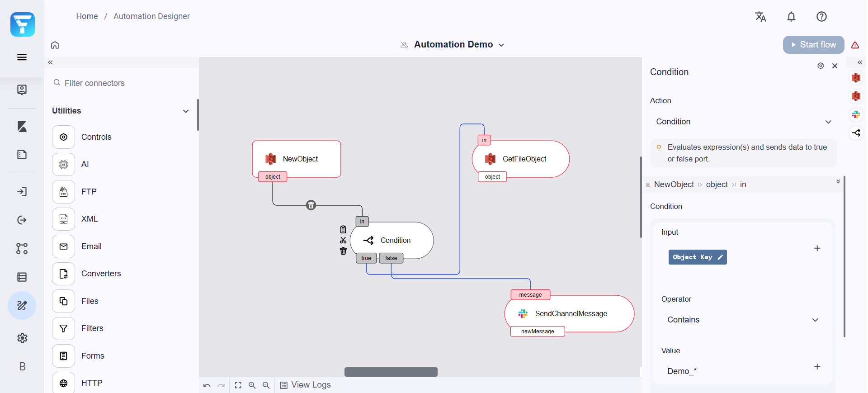Click the clipboard copy icon beside Condition node
868x393 pixels.
pos(343,230)
